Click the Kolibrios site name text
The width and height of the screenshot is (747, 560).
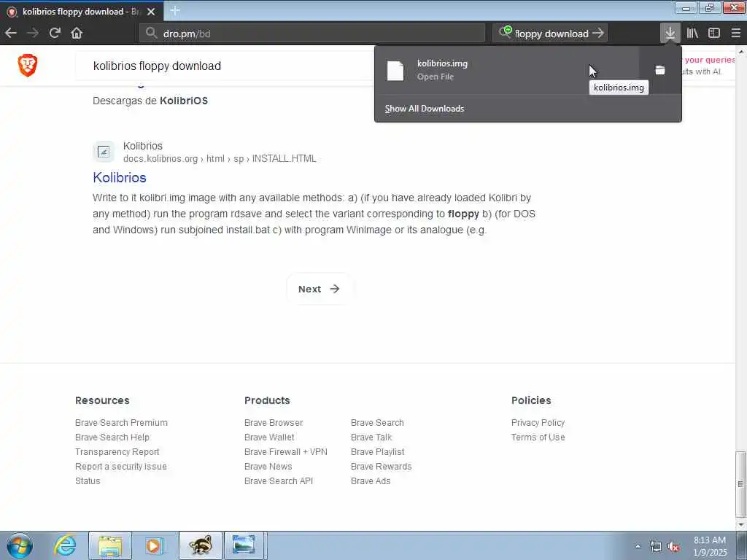click(x=143, y=146)
